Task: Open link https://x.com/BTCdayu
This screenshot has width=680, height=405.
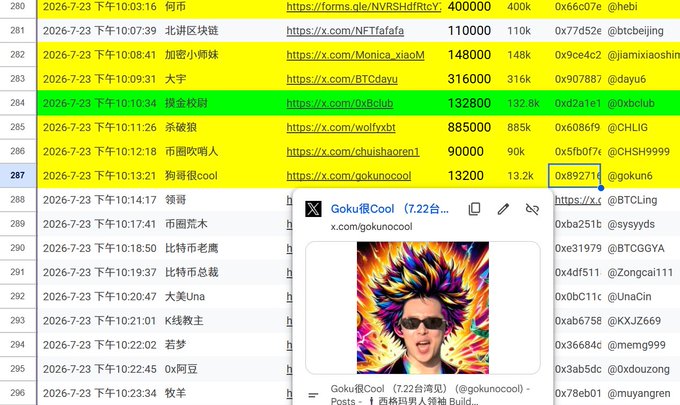Action: coord(342,79)
